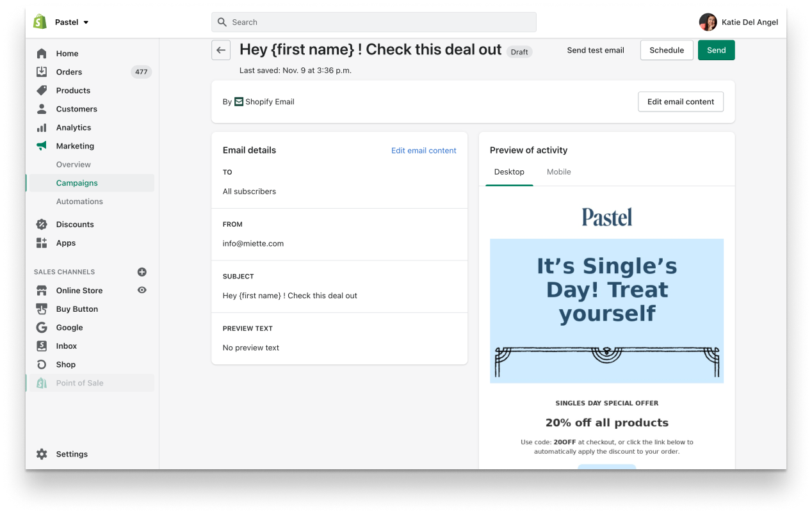
Task: Select Campaigns under Marketing
Action: [x=77, y=183]
